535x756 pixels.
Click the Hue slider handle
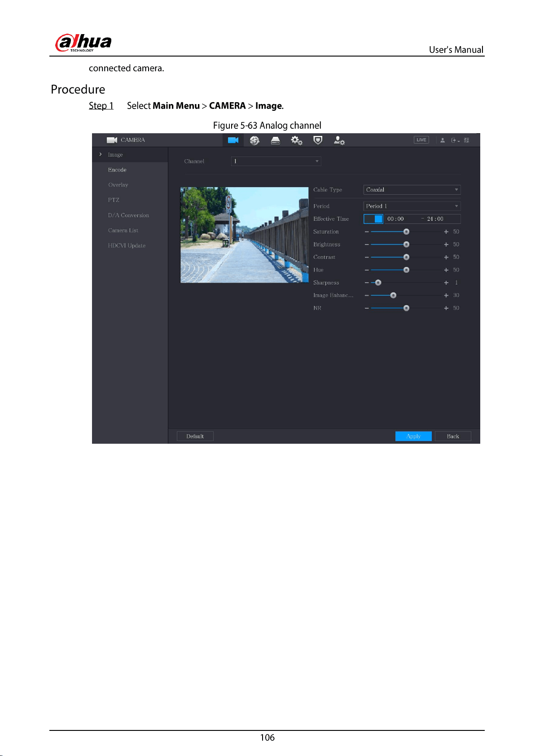[406, 270]
